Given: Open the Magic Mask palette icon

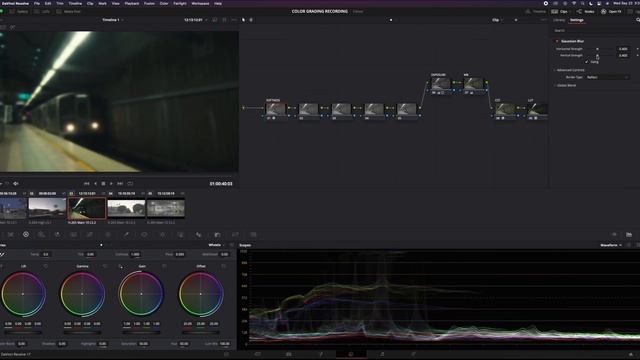Looking at the screenshot, I should (x=180, y=235).
